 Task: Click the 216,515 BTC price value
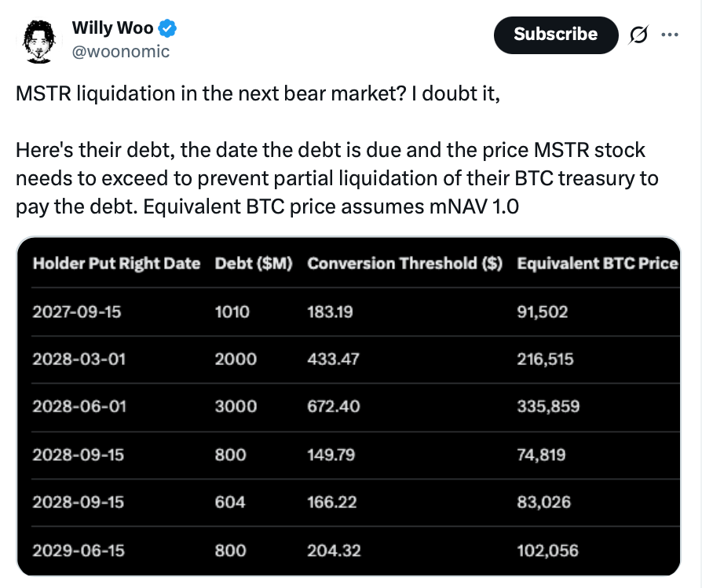547,360
